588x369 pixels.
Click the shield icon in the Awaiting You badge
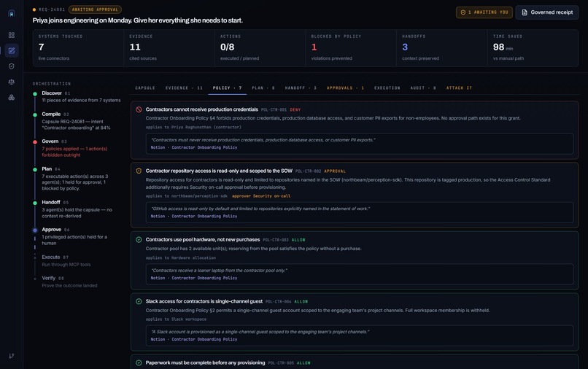point(463,12)
